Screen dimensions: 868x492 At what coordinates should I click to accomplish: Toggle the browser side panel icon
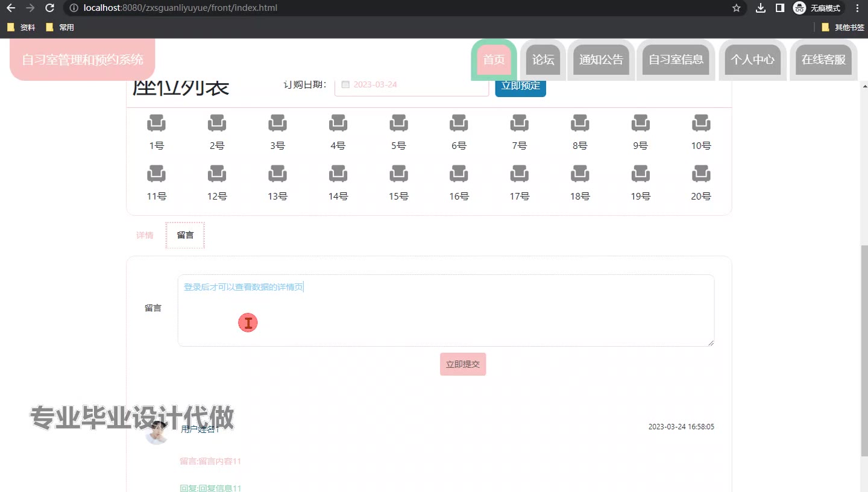(779, 8)
